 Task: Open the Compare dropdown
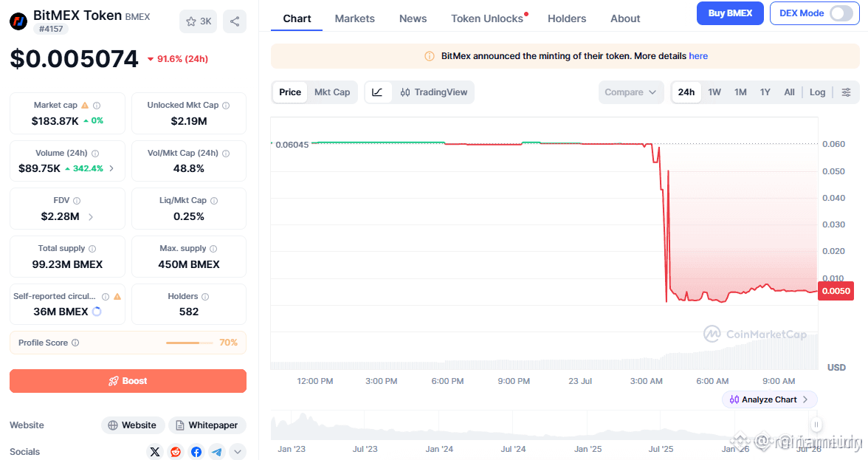tap(630, 92)
